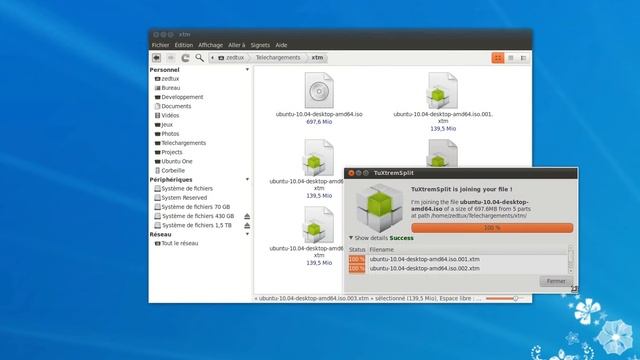640x360 pixels.
Task: Switch to icon view mode
Action: (x=498, y=58)
